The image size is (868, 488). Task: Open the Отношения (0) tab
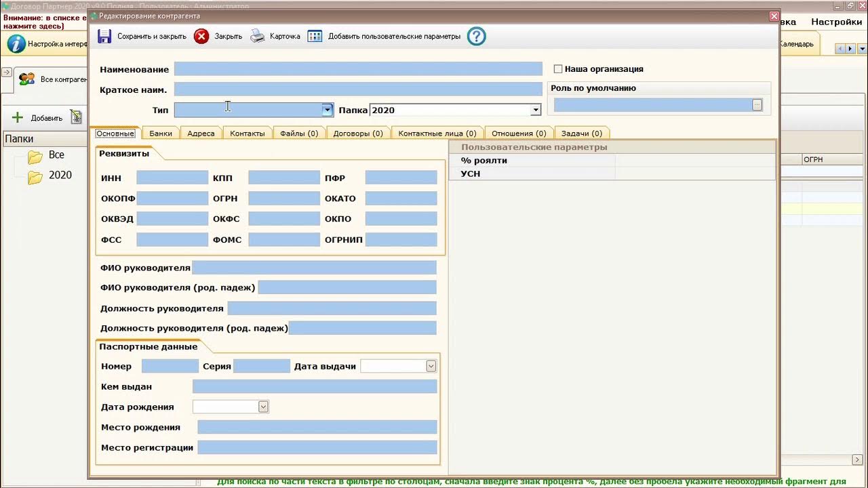click(519, 134)
